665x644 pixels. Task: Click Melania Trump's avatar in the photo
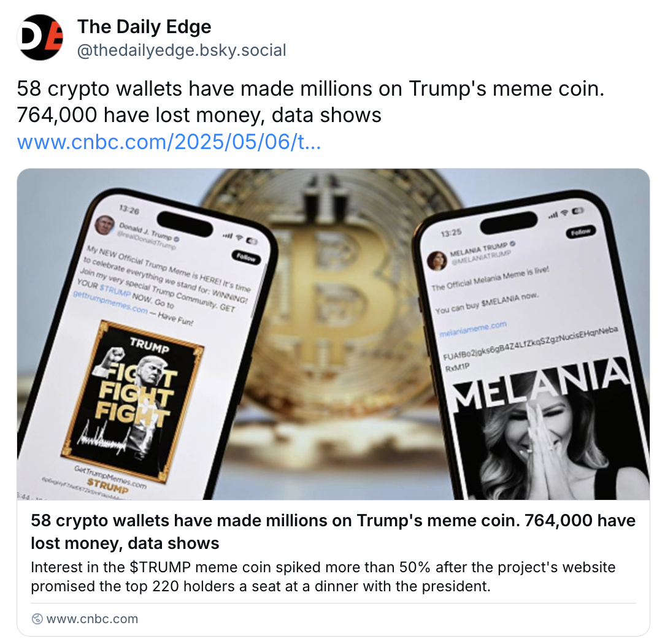pyautogui.click(x=437, y=260)
